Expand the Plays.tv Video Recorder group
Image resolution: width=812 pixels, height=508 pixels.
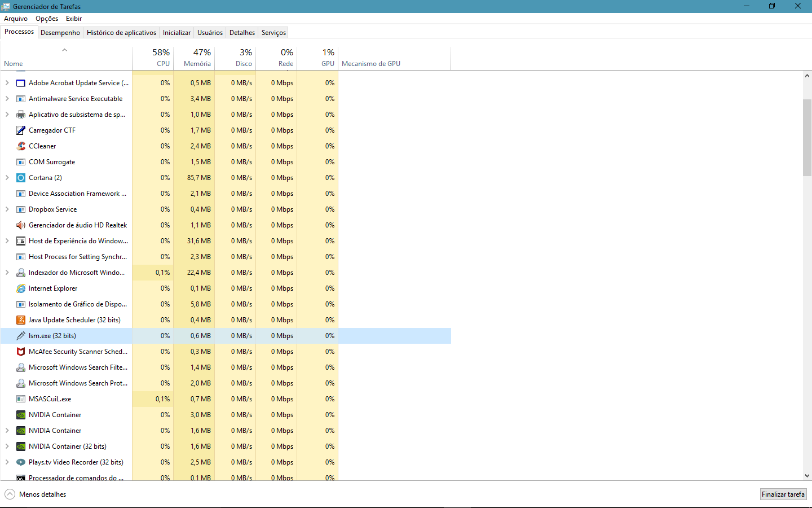tap(7, 462)
